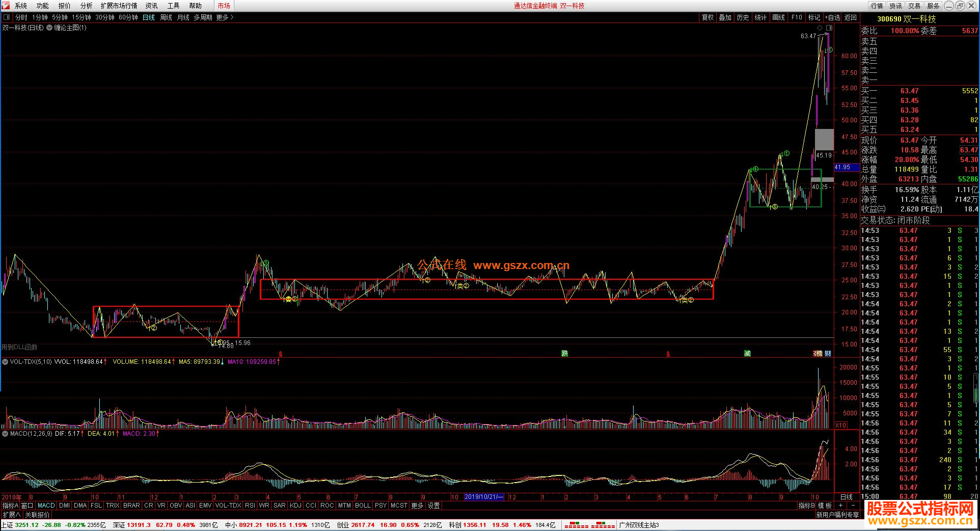
Task: Click the 减 event marker on the chart
Action: (747, 354)
